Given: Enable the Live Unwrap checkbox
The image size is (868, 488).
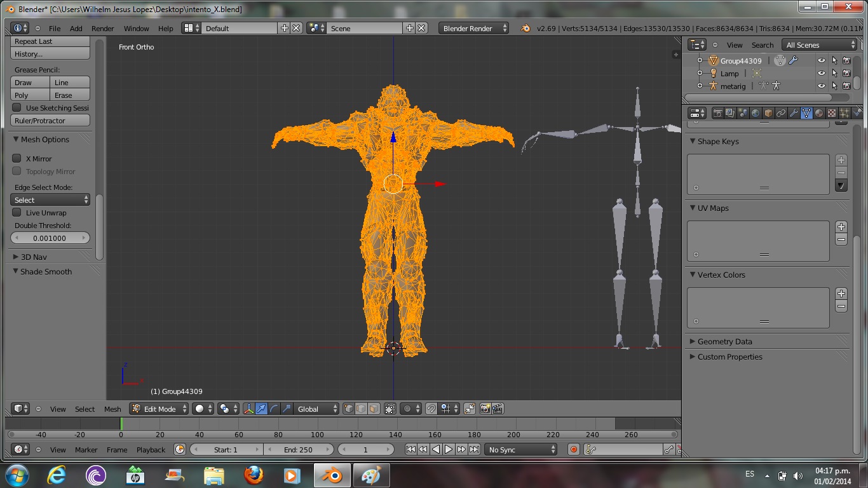Looking at the screenshot, I should tap(17, 213).
